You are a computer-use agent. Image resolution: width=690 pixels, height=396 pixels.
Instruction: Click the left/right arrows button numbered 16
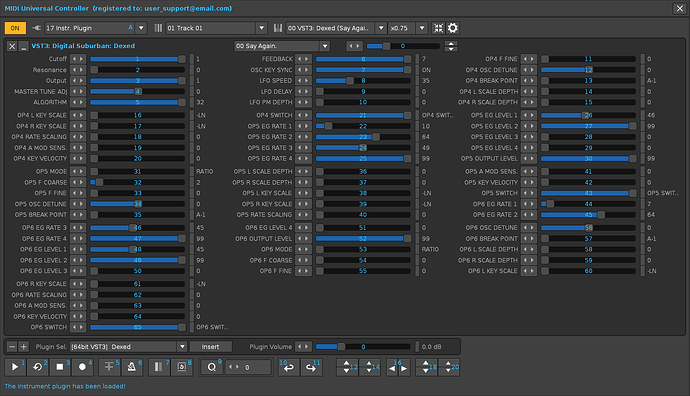tap(398, 367)
